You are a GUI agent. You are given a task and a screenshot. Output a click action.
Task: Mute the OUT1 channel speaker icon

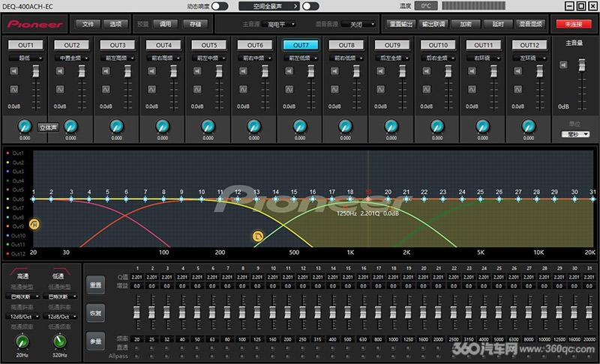tap(14, 71)
